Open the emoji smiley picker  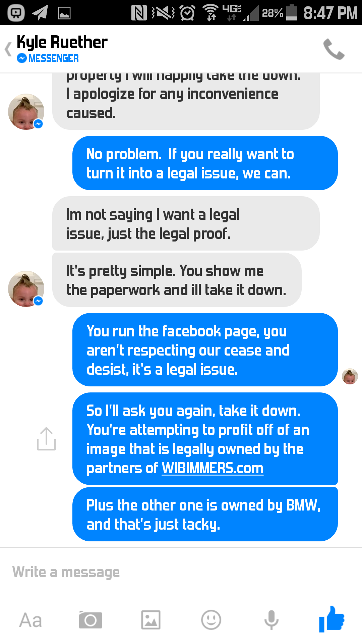pos(211,620)
